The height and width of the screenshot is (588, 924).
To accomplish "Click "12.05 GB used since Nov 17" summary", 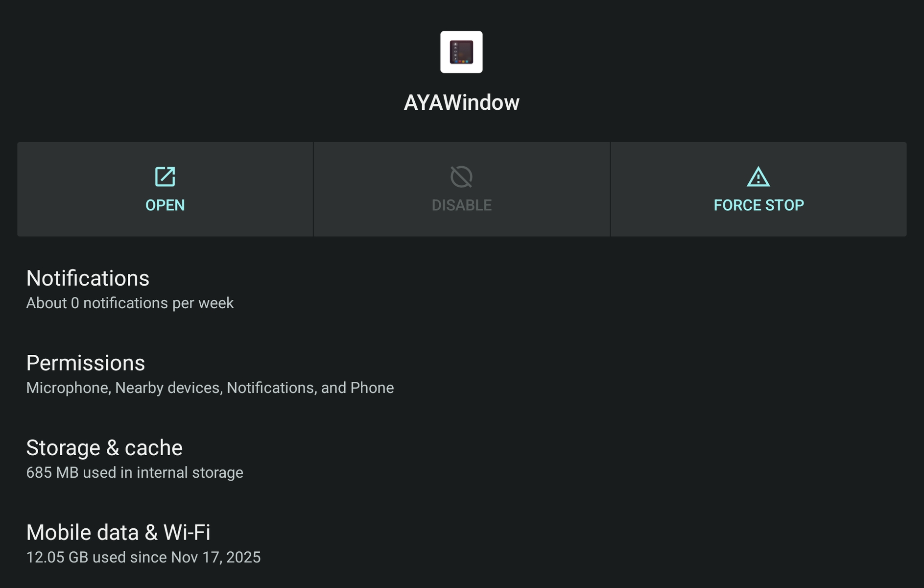I will (x=143, y=558).
